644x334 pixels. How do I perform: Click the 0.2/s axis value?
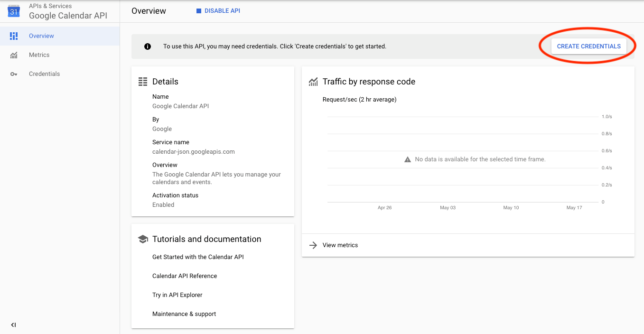pyautogui.click(x=607, y=185)
